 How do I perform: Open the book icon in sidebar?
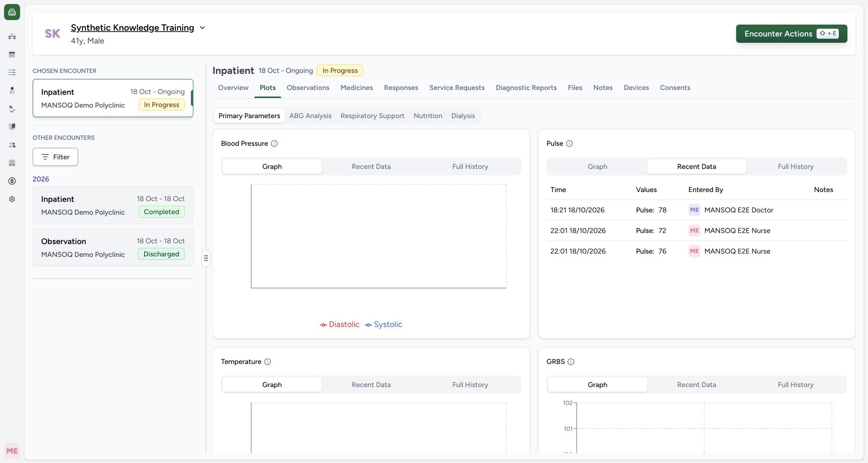coord(12,127)
